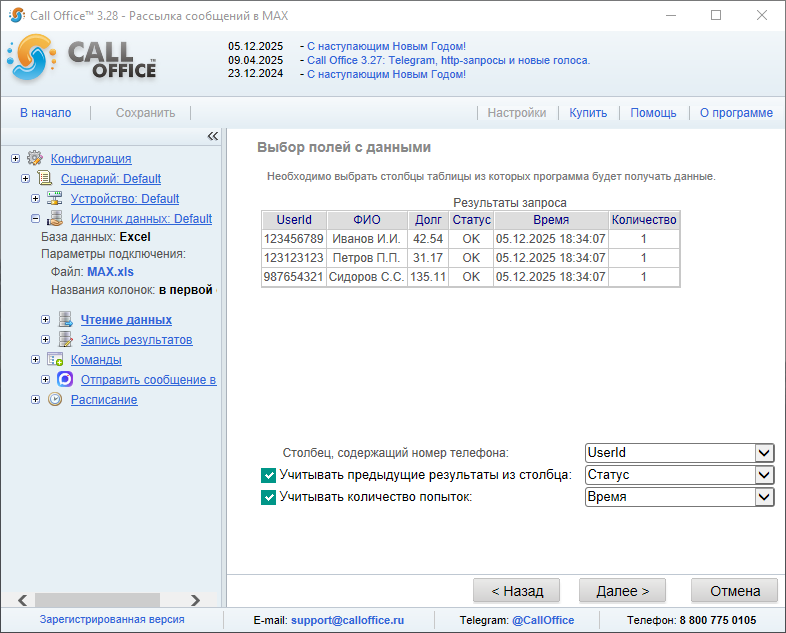
Task: Click the Конфигурация gear icon
Action: pyautogui.click(x=35, y=158)
